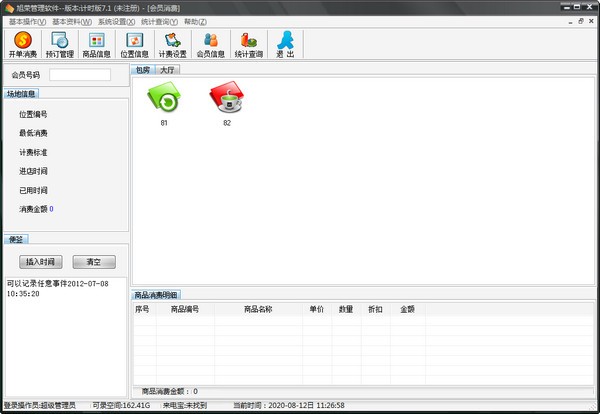This screenshot has width=600, height=414.
Task: Click the 清空 button
Action: (x=94, y=262)
